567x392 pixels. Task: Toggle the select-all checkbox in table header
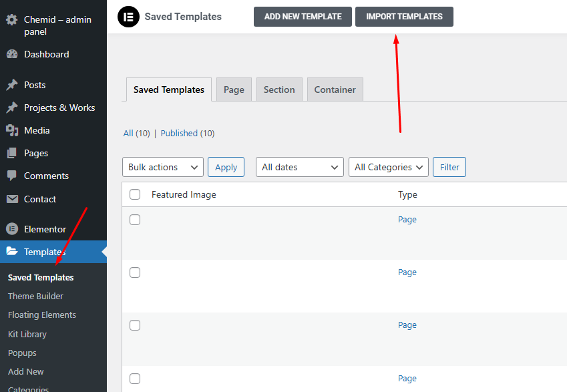(135, 194)
